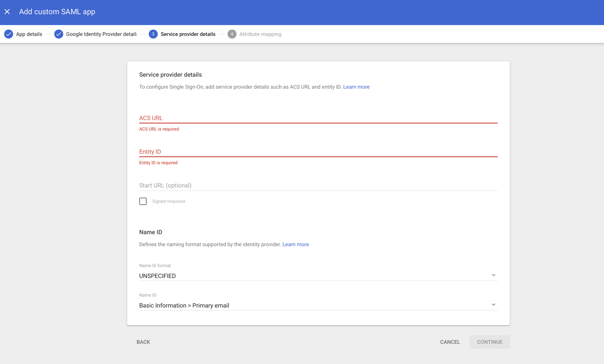Open Name ID format dropdown showing UNSPECIFIED

318,276
